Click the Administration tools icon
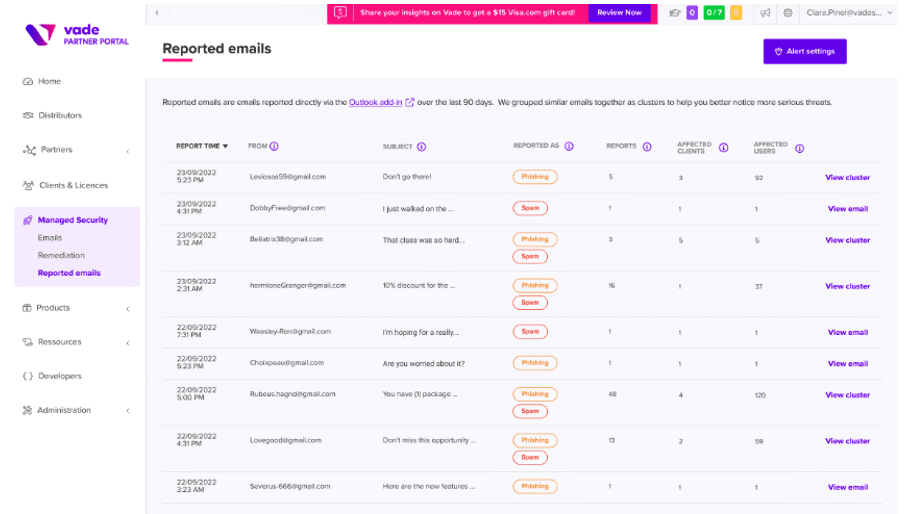 (27, 410)
